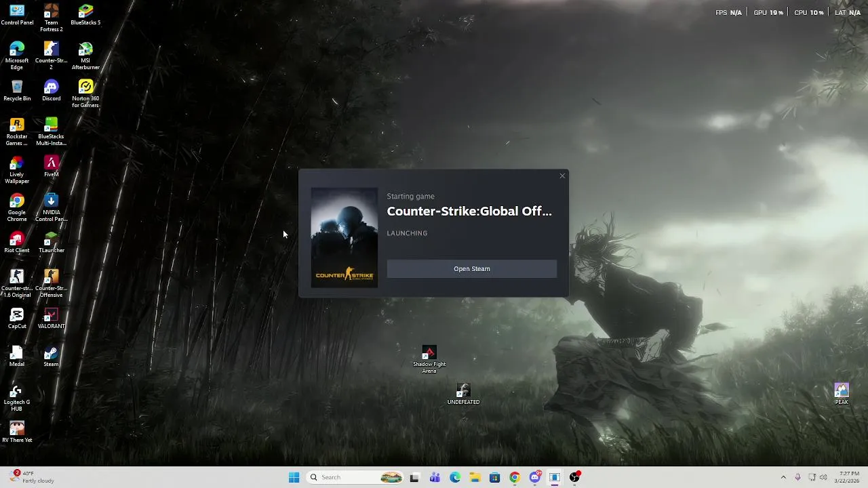Launch Counter-Strike 2 desktop shortcut

click(x=51, y=56)
